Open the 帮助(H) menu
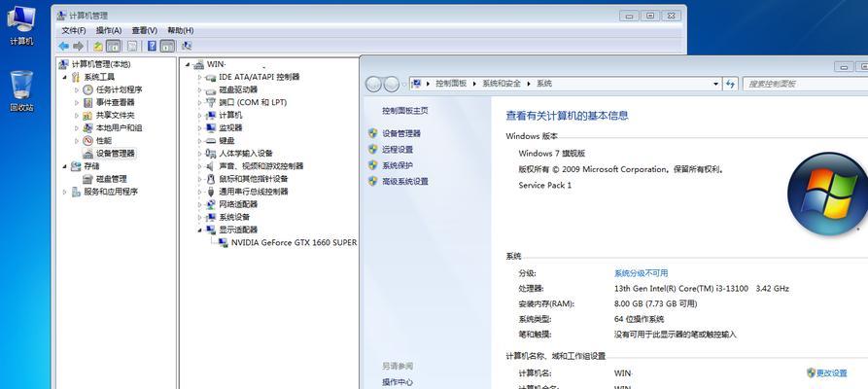The width and height of the screenshot is (868, 389). [180, 30]
